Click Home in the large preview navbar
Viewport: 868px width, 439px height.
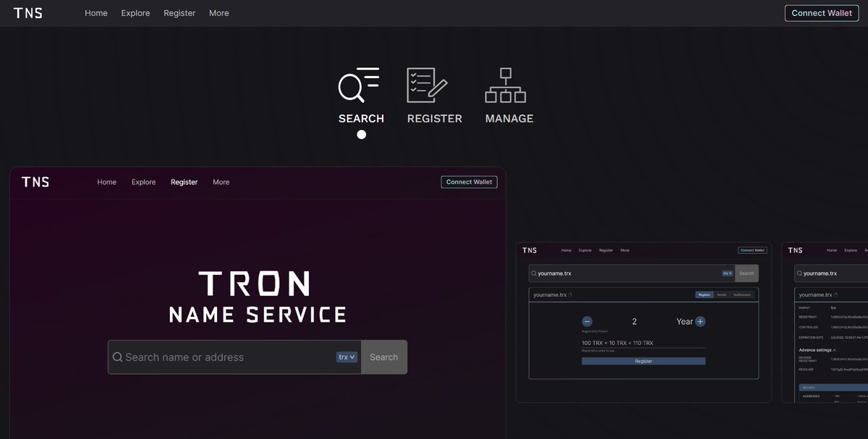(107, 182)
